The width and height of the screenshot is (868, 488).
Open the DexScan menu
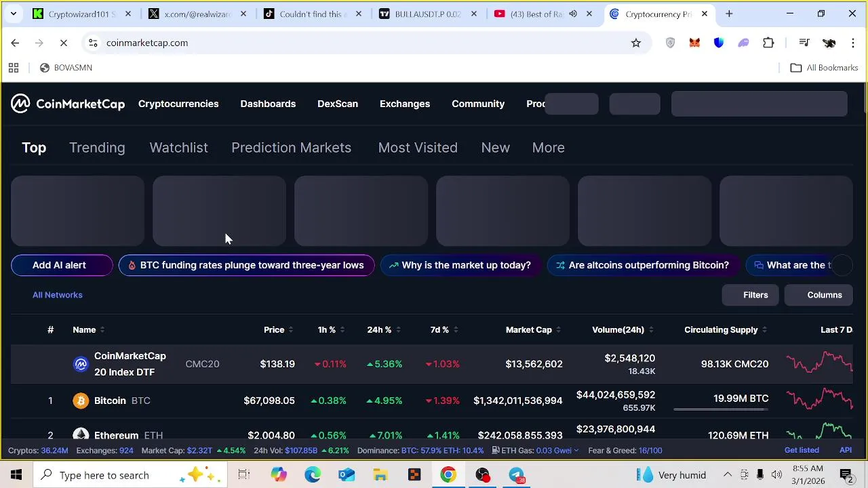pyautogui.click(x=338, y=104)
